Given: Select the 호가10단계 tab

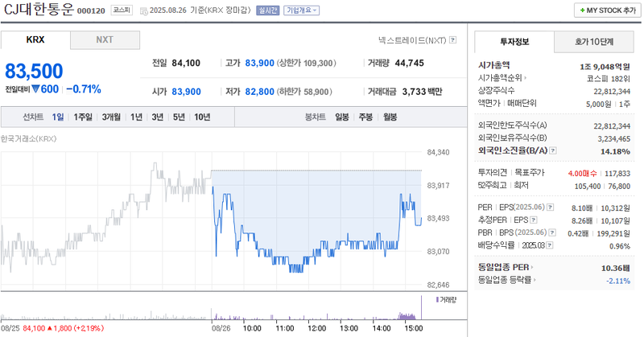Looking at the screenshot, I should 594,42.
